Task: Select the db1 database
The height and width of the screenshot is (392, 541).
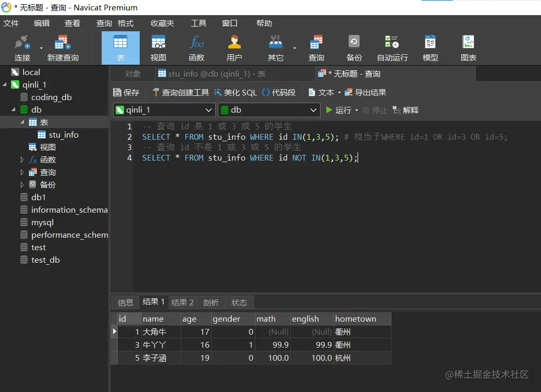Action: [38, 198]
